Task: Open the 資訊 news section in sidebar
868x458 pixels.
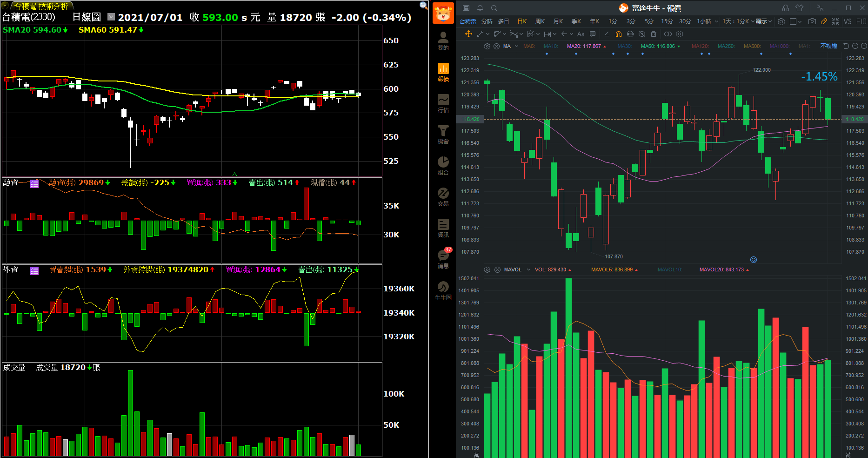Action: [443, 228]
